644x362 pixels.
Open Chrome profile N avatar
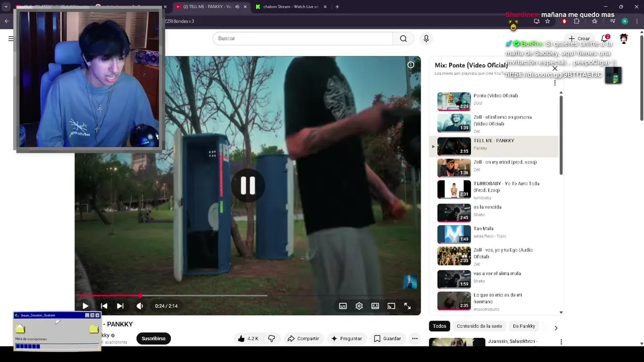tap(625, 21)
